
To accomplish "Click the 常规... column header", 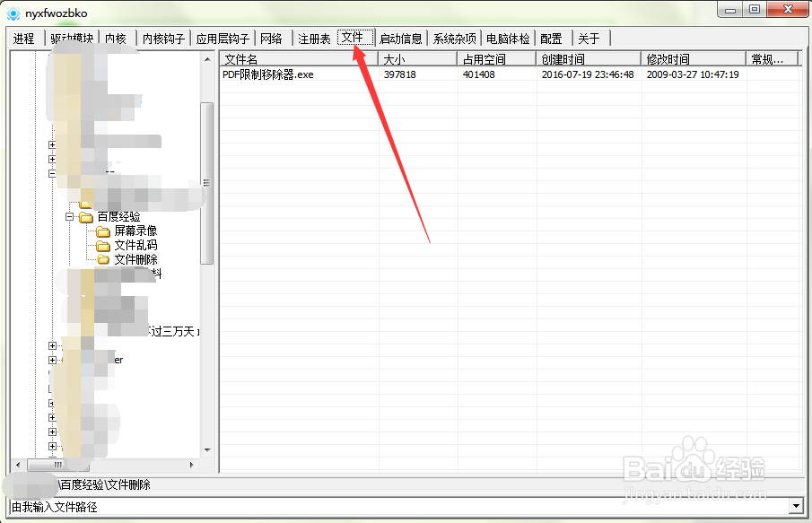I will pyautogui.click(x=773, y=59).
